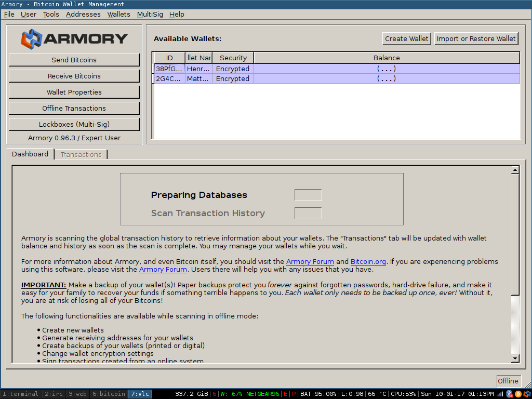Click the wallet name cell 'Matt...'
The image size is (532, 399).
(x=199, y=79)
